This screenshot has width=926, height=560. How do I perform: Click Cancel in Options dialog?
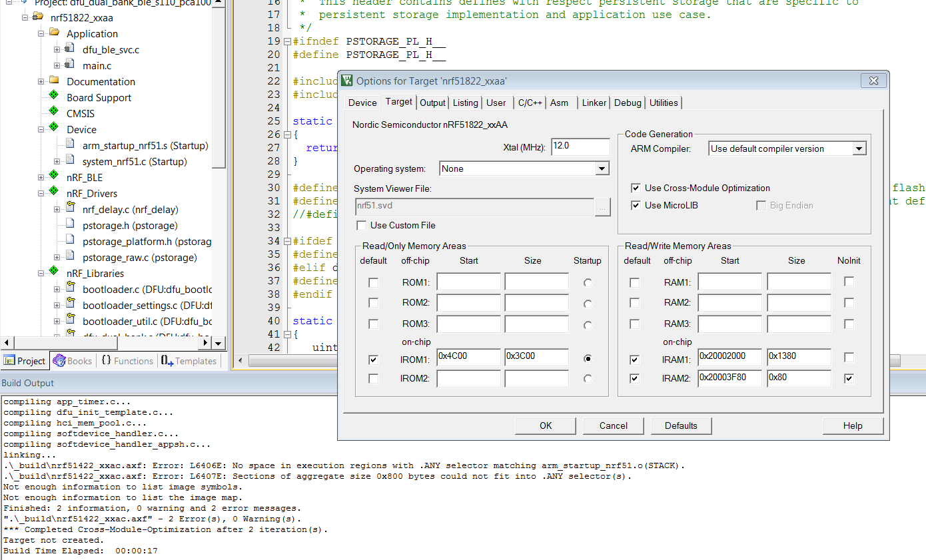click(x=614, y=425)
